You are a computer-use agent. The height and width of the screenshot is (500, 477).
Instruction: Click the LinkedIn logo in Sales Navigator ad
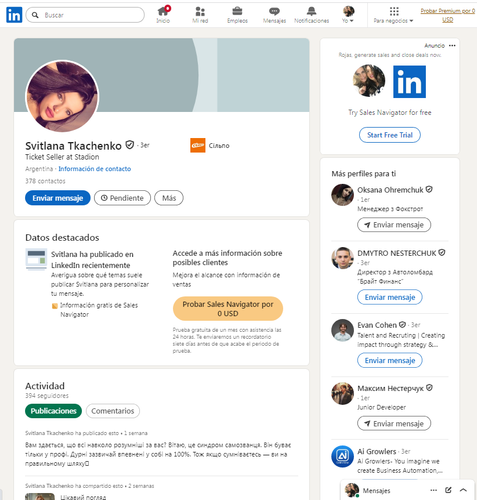409,82
